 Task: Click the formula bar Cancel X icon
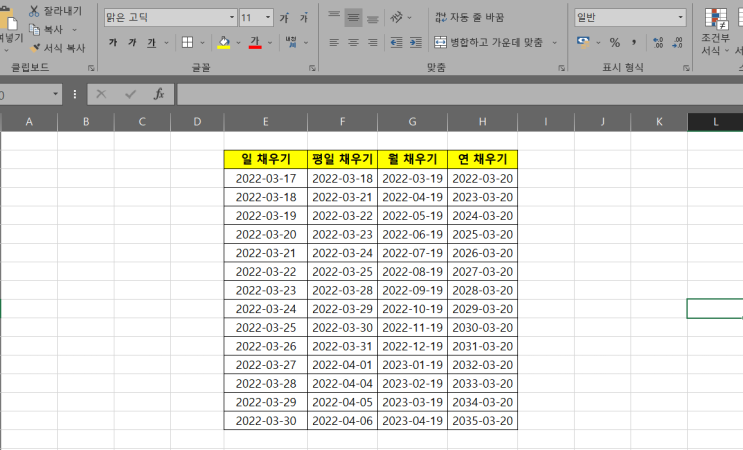point(101,94)
